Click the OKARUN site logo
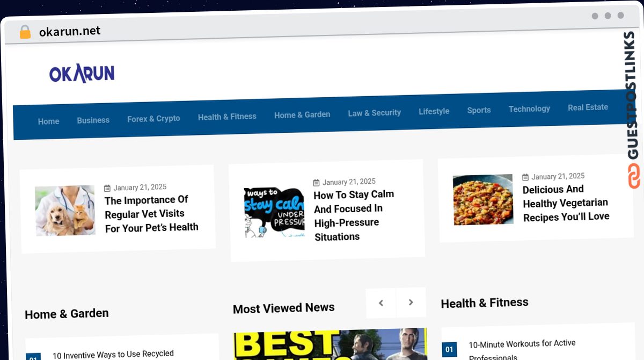 click(82, 74)
